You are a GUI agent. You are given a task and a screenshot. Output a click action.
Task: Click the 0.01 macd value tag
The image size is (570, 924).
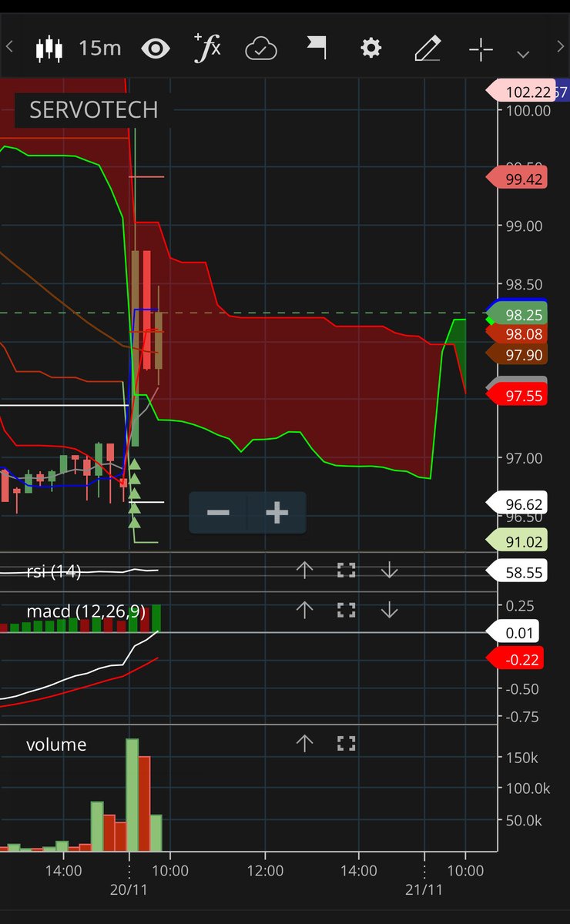tap(513, 633)
